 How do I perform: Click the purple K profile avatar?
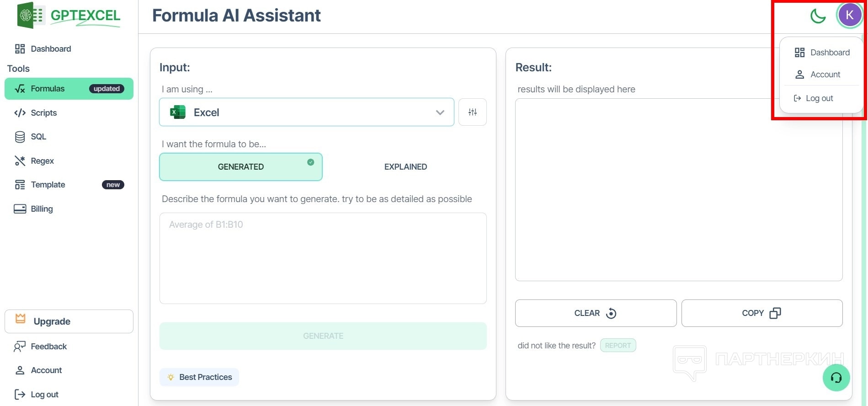(x=849, y=15)
